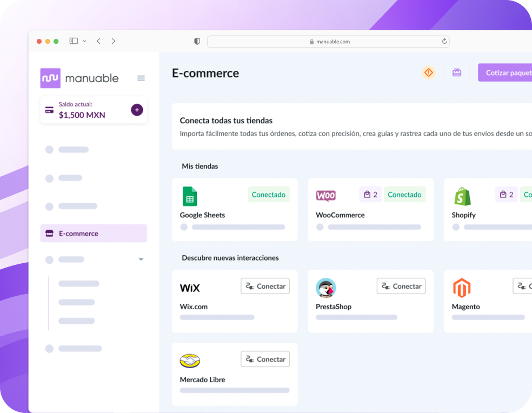Image resolution: width=532 pixels, height=413 pixels.
Task: Go back in browser history
Action: point(99,41)
